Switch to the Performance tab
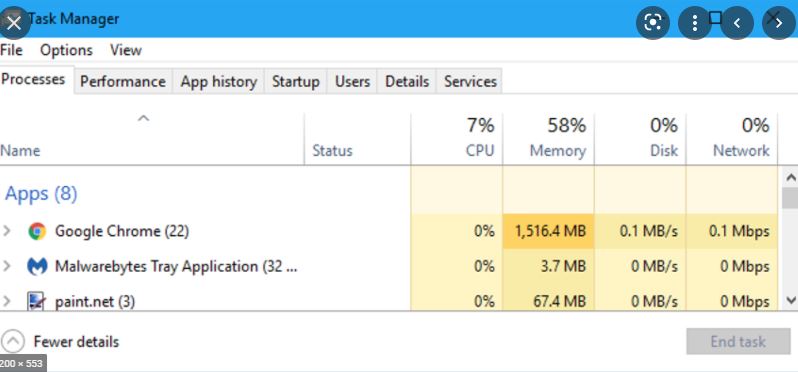Screen dimensions: 798x372 tap(123, 81)
